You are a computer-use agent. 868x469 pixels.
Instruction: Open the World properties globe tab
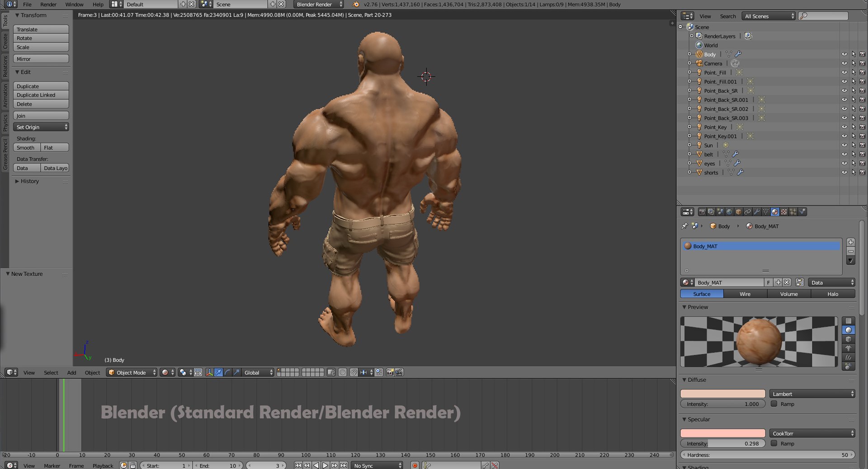(729, 212)
